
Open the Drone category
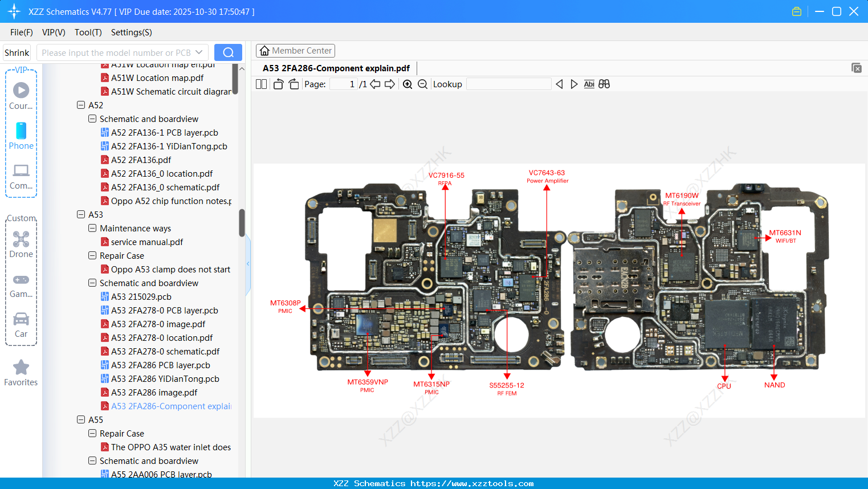pos(21,244)
